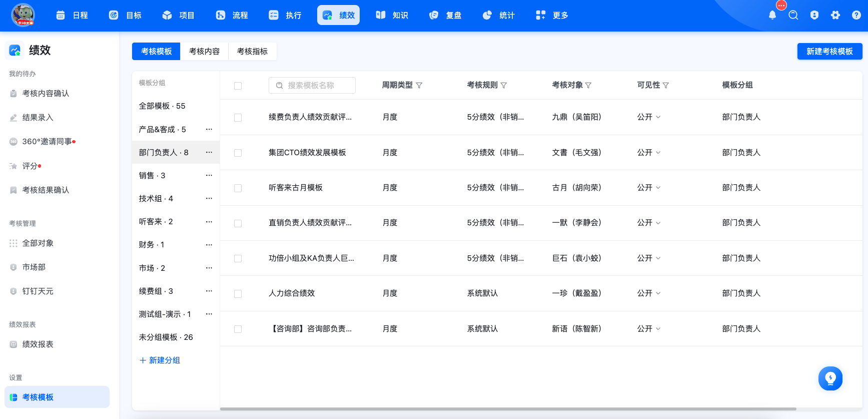Tick the checkbox for 人力综合绩效 row

pos(238,294)
